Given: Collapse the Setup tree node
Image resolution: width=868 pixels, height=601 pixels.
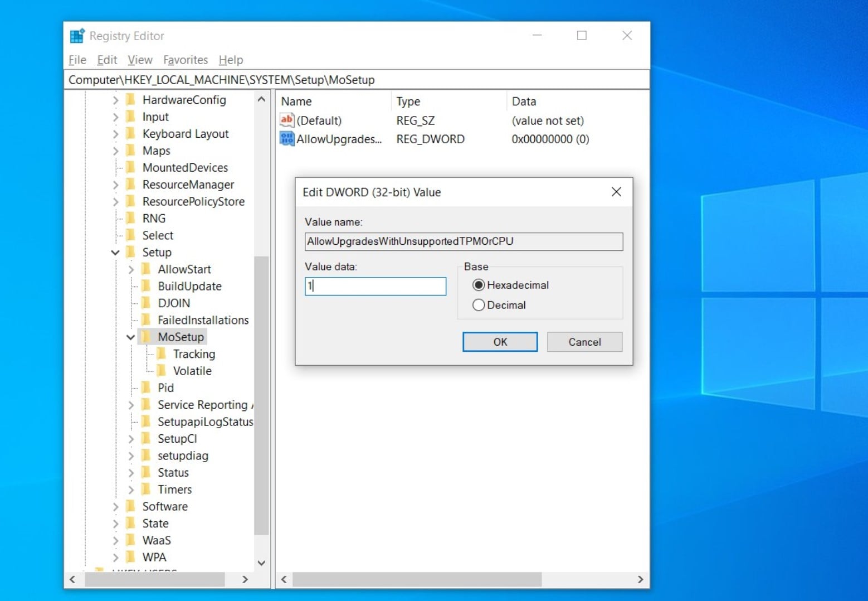Looking at the screenshot, I should click(115, 252).
